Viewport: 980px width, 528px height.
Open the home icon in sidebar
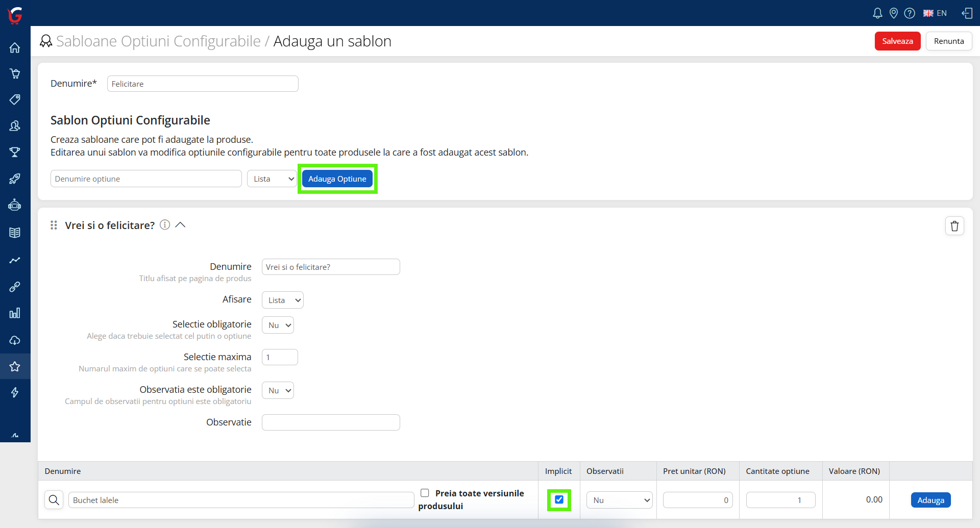point(15,47)
